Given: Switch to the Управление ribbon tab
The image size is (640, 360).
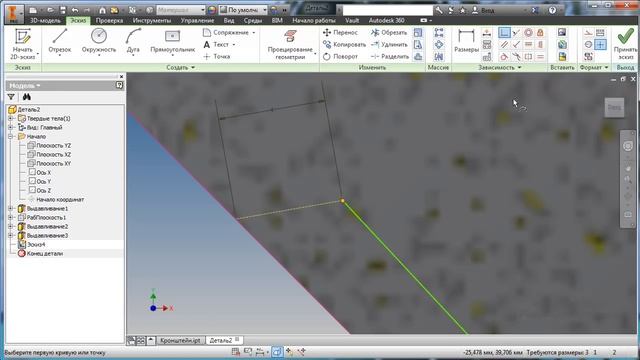Looking at the screenshot, I should click(x=197, y=20).
